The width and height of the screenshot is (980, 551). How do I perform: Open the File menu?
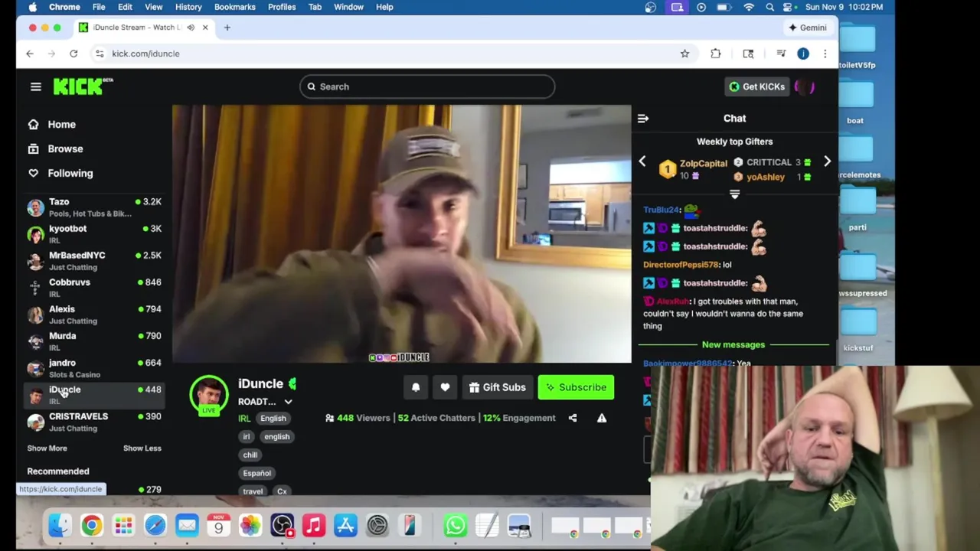tap(99, 7)
